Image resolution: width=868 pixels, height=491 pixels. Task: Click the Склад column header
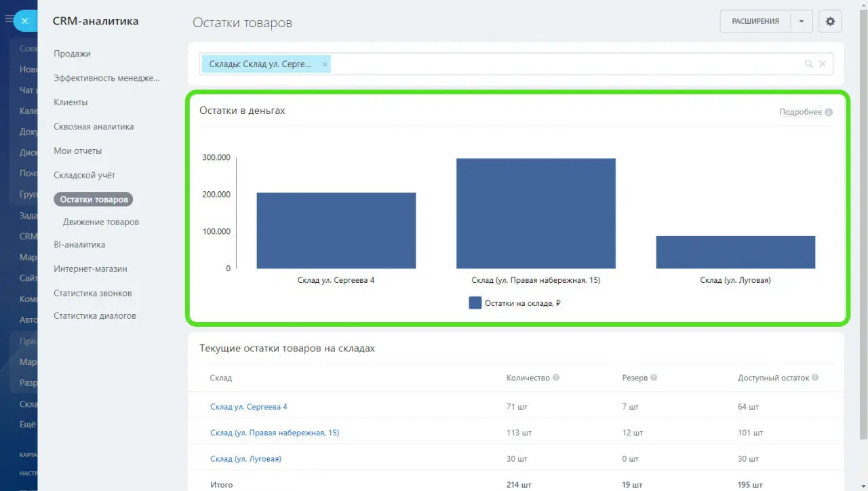[x=221, y=378]
